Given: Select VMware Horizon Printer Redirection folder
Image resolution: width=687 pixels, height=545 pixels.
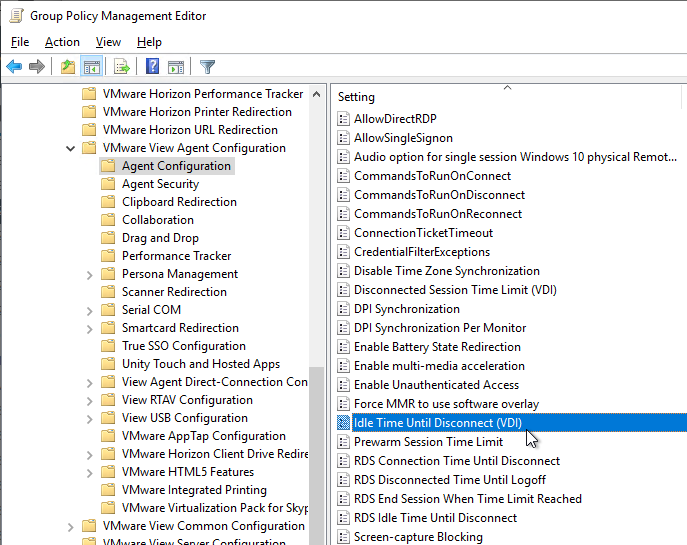Looking at the screenshot, I should 197,112.
